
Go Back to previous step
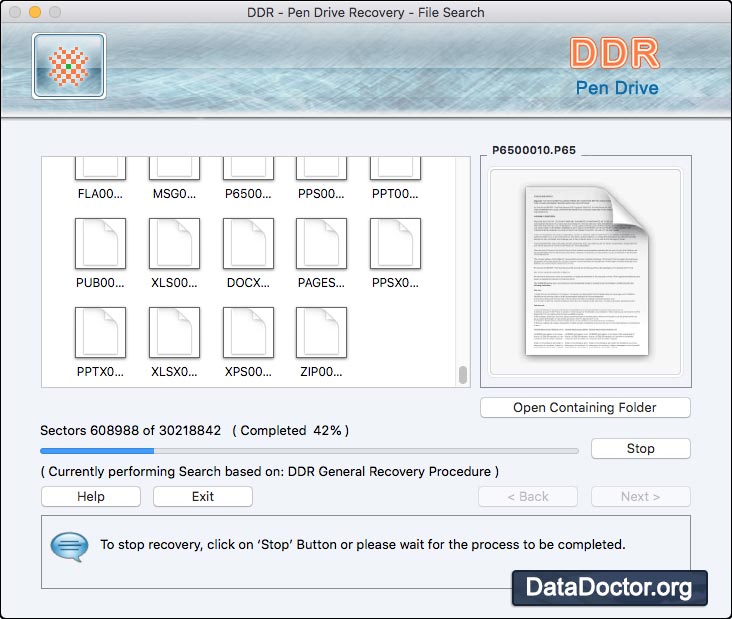[528, 497]
